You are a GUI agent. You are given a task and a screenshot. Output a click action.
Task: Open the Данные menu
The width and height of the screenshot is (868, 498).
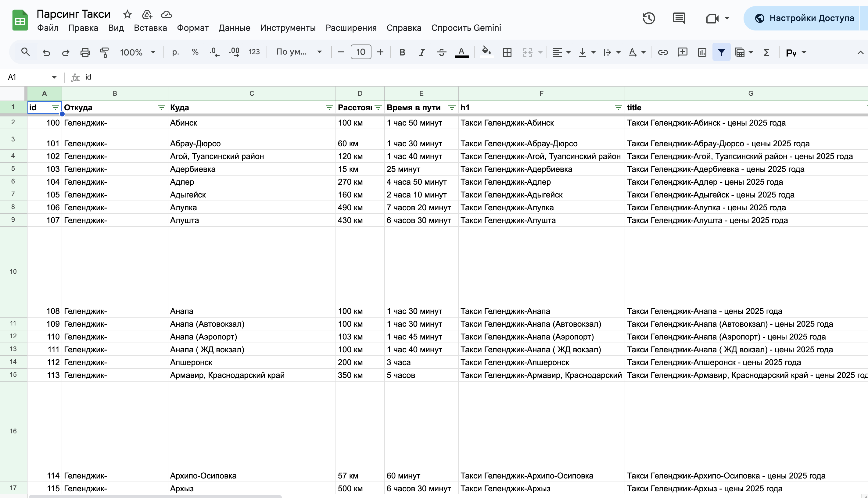coord(234,28)
